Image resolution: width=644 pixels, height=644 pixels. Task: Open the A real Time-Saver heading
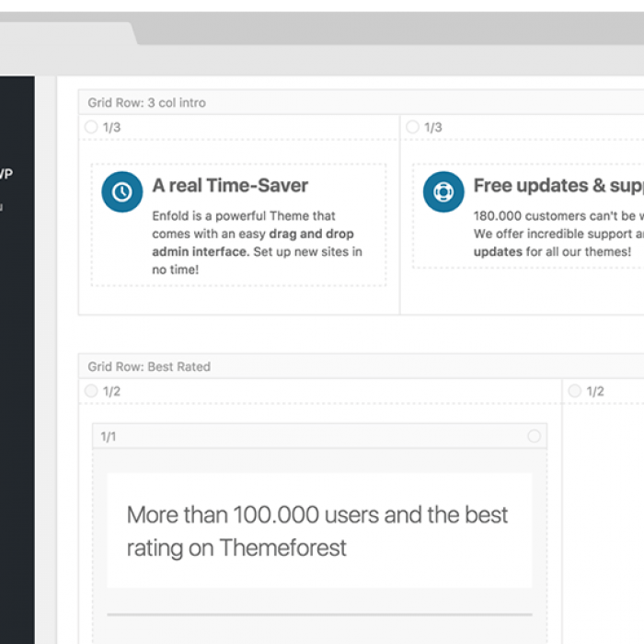[x=230, y=186]
